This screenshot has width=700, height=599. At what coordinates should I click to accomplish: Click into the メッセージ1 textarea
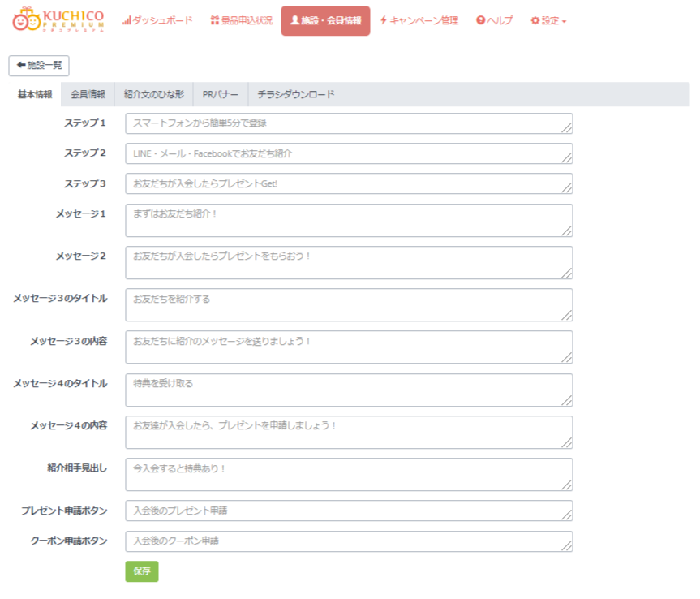click(349, 220)
